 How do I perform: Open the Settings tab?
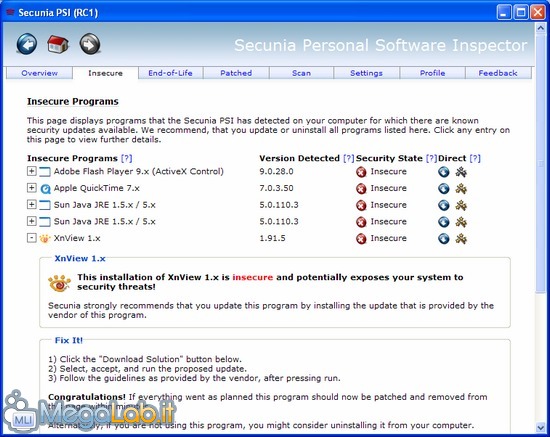tap(367, 73)
